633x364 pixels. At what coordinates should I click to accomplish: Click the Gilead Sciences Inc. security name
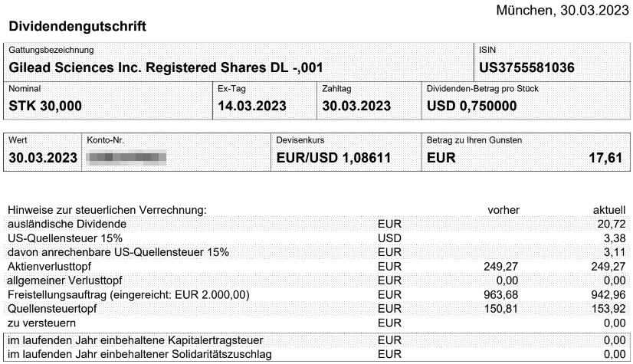(166, 67)
